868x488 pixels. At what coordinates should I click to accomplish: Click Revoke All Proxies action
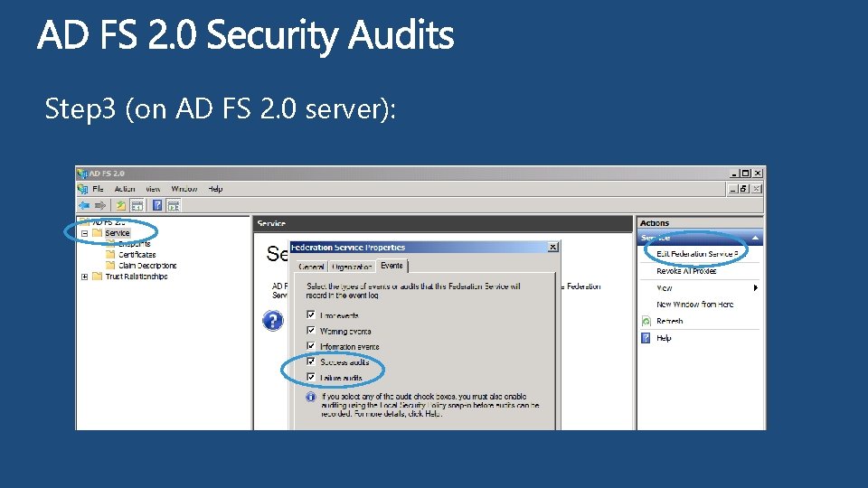[x=686, y=271]
